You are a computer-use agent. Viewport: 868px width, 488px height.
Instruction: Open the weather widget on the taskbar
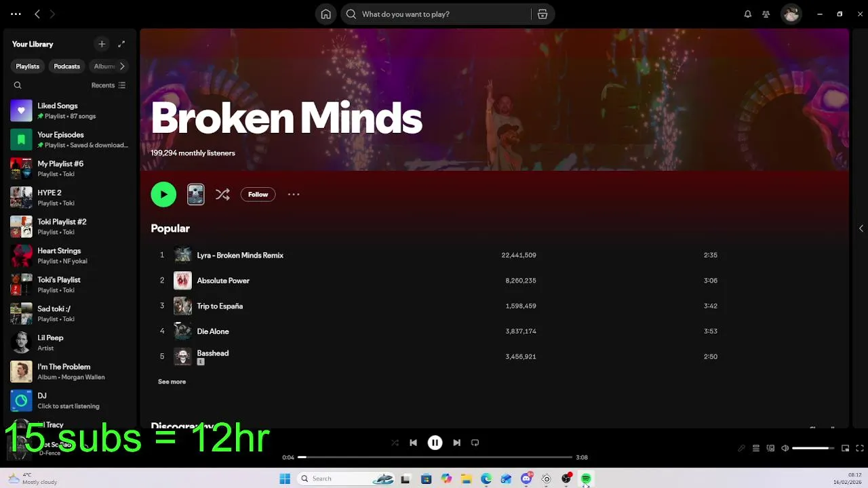click(33, 479)
